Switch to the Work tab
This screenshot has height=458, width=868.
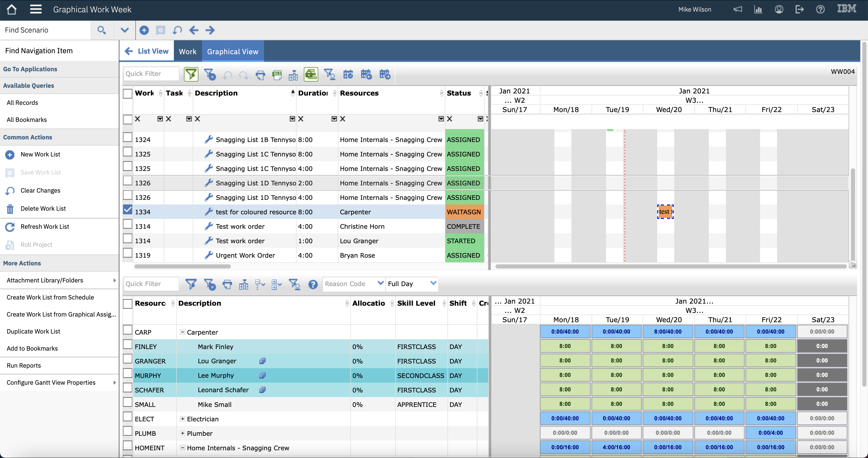187,52
